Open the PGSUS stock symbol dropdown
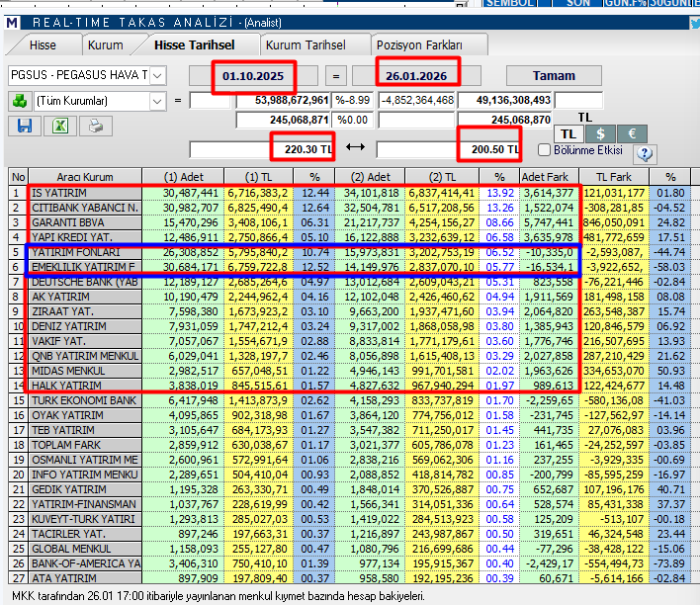 157,75
